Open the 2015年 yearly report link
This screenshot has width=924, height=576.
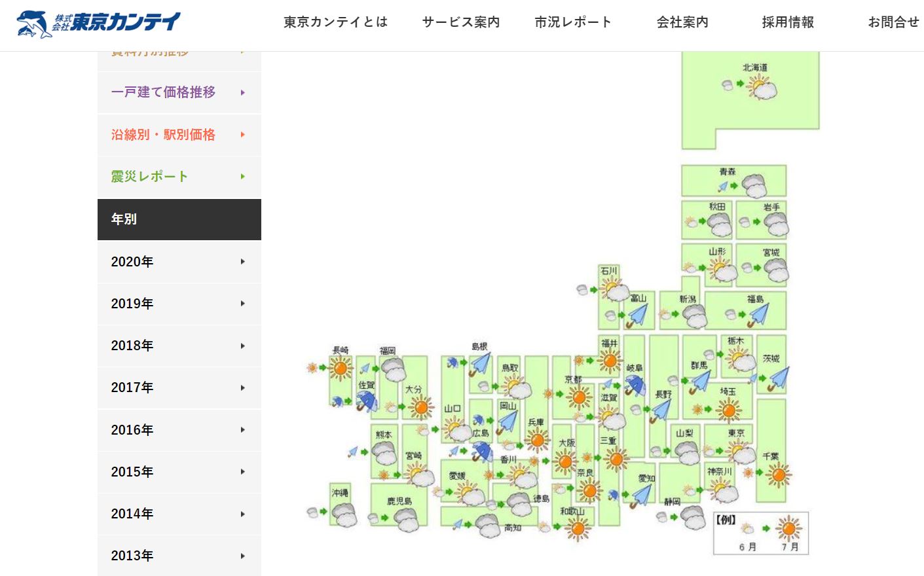click(132, 472)
